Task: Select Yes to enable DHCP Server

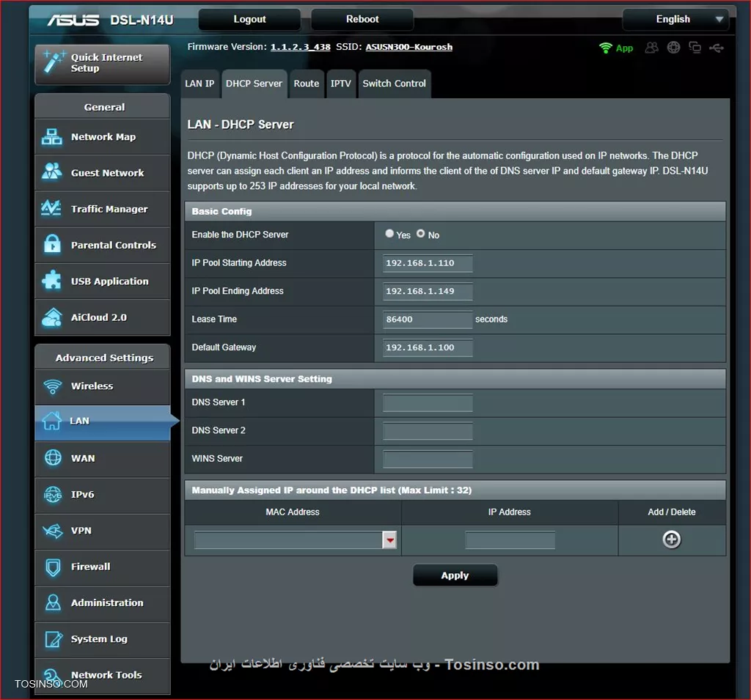Action: pos(389,234)
